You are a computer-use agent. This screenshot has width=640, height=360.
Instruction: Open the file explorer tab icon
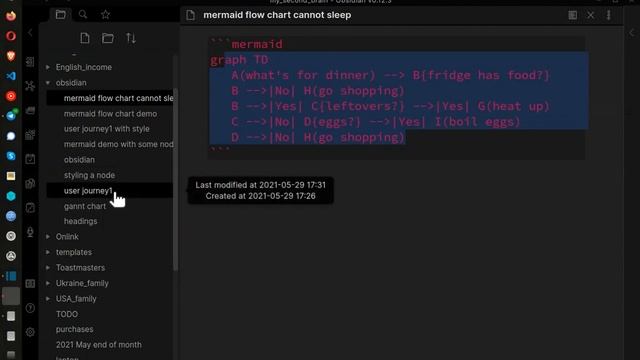pos(61,15)
